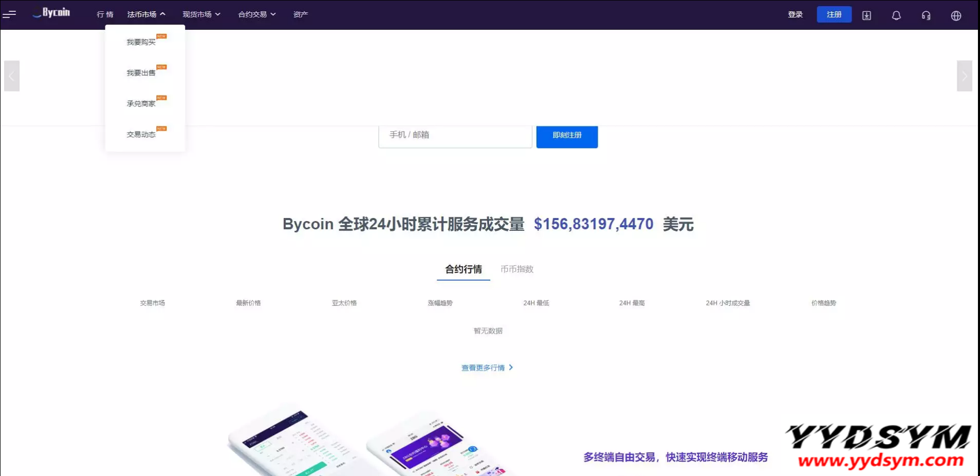Image resolution: width=980 pixels, height=476 pixels.
Task: Click the Bycoin logo
Action: pos(51,13)
